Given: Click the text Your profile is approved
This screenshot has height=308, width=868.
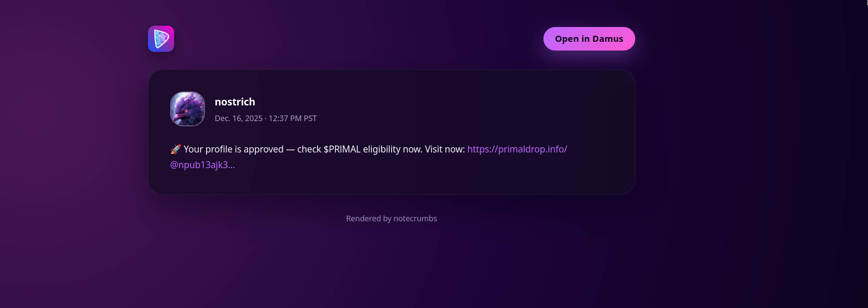Looking at the screenshot, I should pos(234,149).
